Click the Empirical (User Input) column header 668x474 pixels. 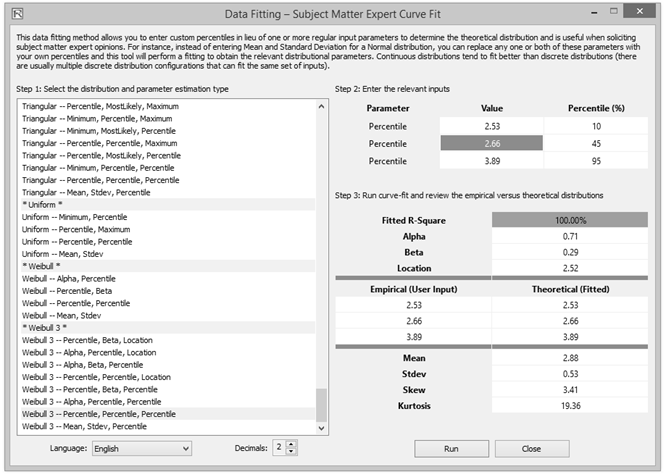414,289
